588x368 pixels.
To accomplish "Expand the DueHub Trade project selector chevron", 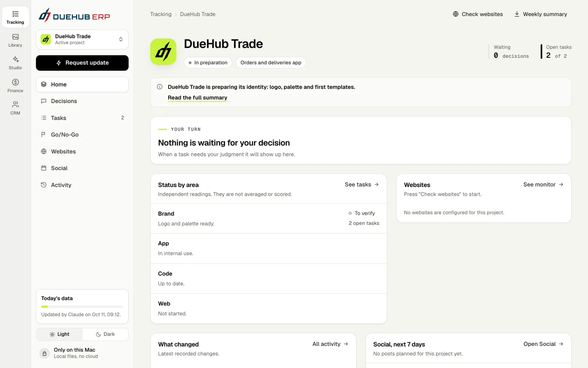I will tap(121, 39).
